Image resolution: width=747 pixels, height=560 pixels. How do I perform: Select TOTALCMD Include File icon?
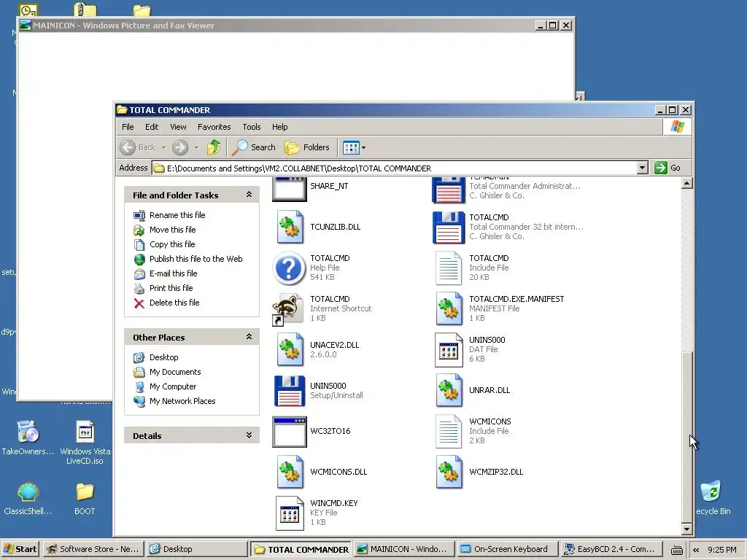click(449, 268)
